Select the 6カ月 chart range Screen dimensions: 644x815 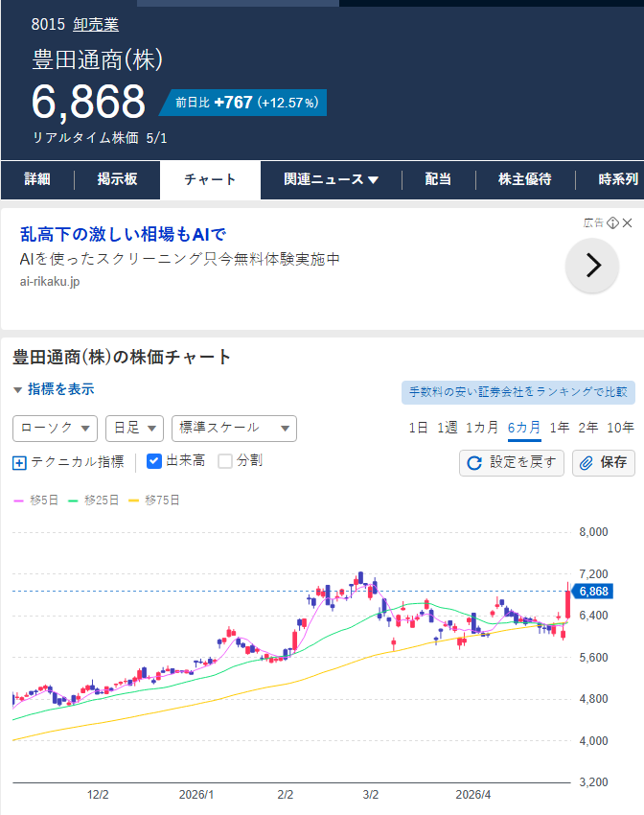(524, 428)
